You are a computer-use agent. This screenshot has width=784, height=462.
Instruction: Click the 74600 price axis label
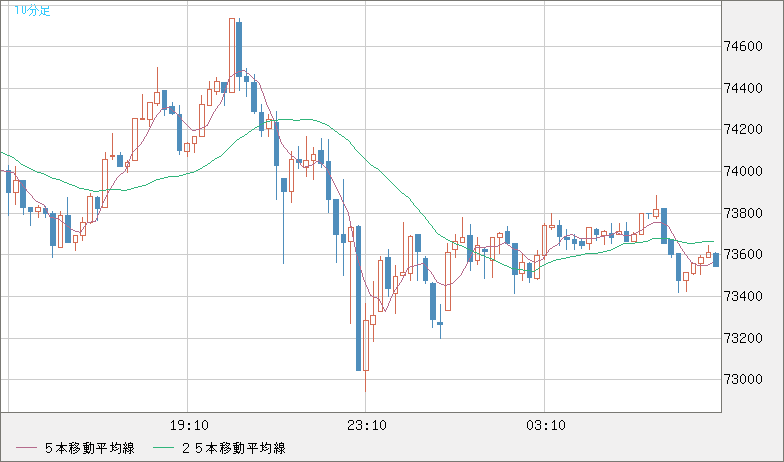pyautogui.click(x=744, y=46)
